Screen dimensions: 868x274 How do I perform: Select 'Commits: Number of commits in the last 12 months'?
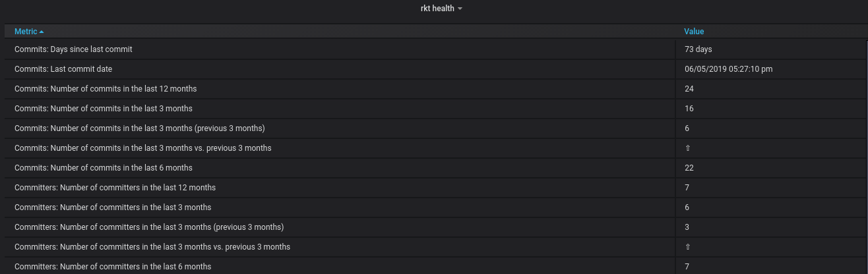[106, 89]
